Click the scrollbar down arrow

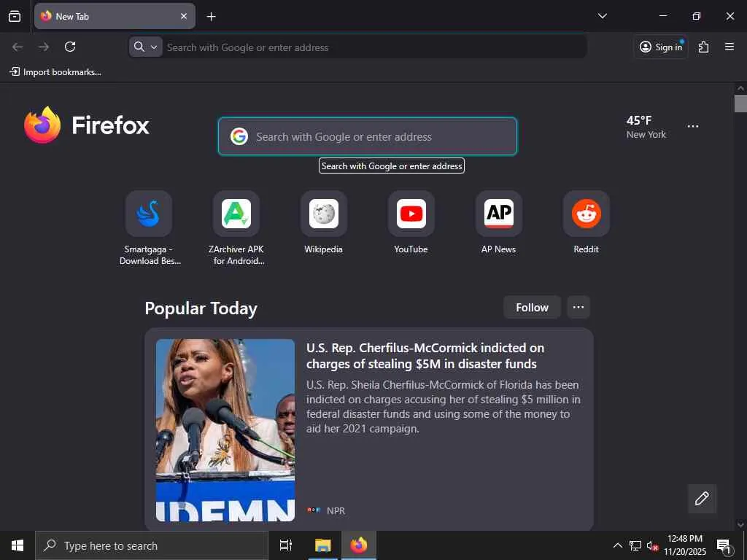click(x=740, y=525)
